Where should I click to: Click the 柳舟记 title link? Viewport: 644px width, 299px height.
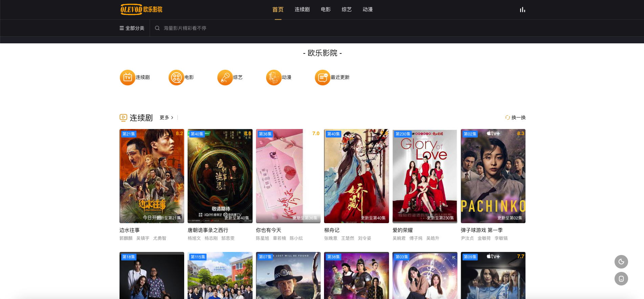click(332, 230)
